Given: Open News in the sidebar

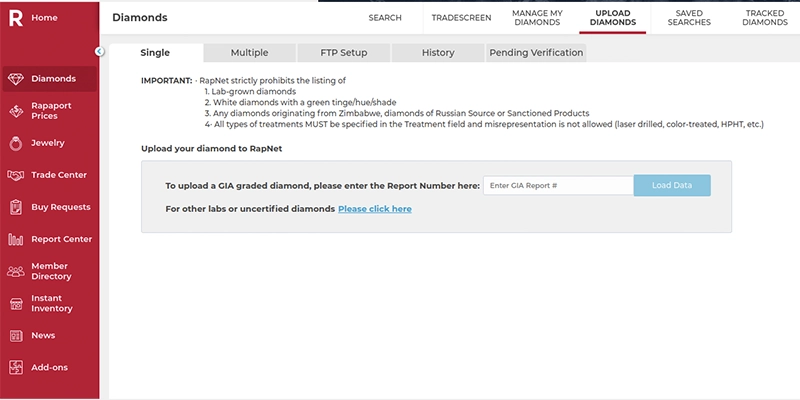Looking at the screenshot, I should (43, 336).
